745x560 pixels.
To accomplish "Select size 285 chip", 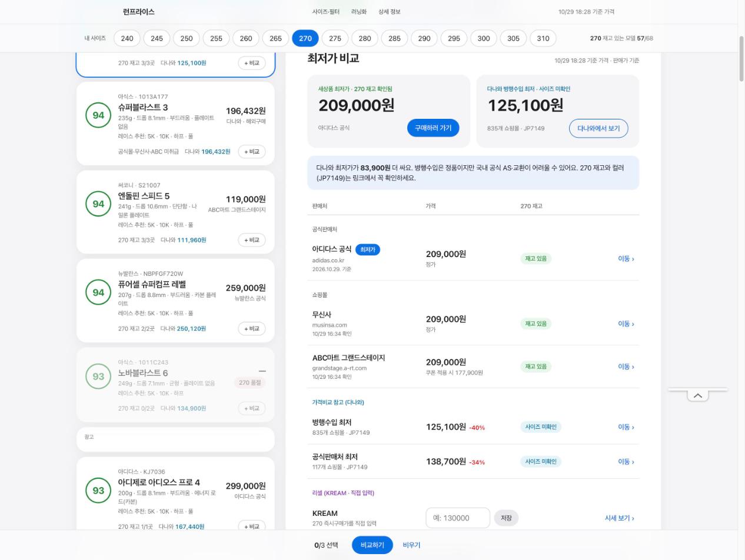I will 394,38.
